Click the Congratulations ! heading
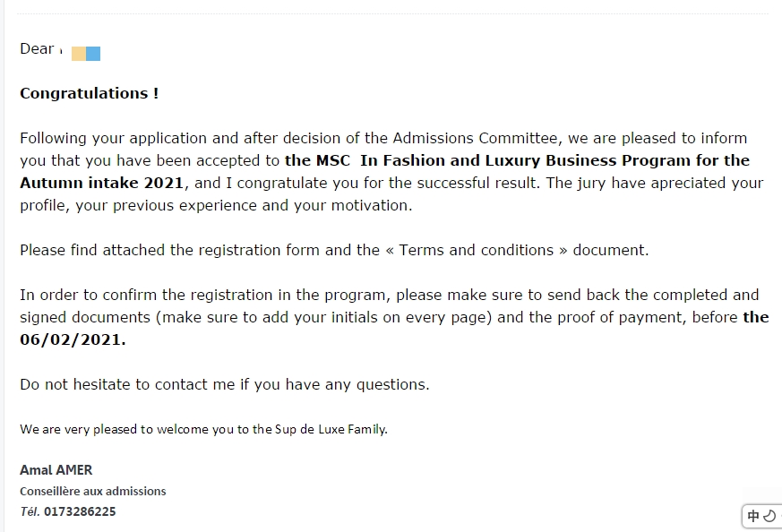 (90, 93)
